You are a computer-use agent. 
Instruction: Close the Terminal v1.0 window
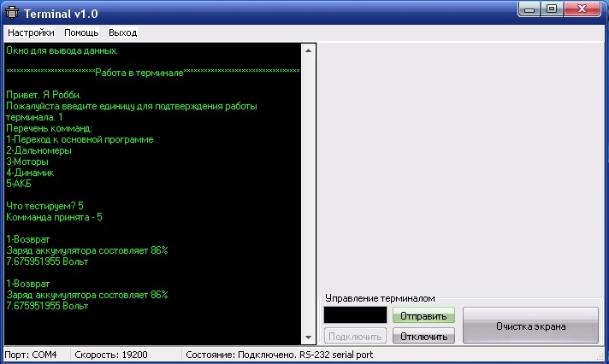(x=582, y=9)
